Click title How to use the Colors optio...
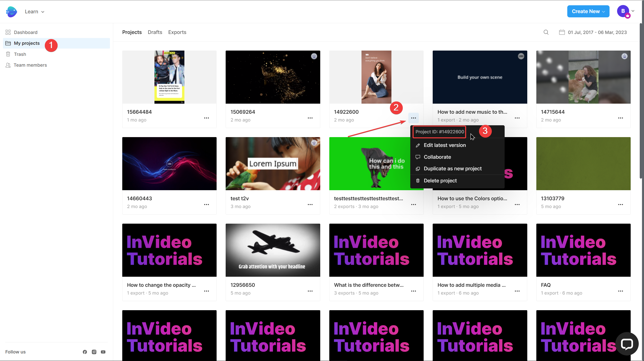 tap(472, 198)
